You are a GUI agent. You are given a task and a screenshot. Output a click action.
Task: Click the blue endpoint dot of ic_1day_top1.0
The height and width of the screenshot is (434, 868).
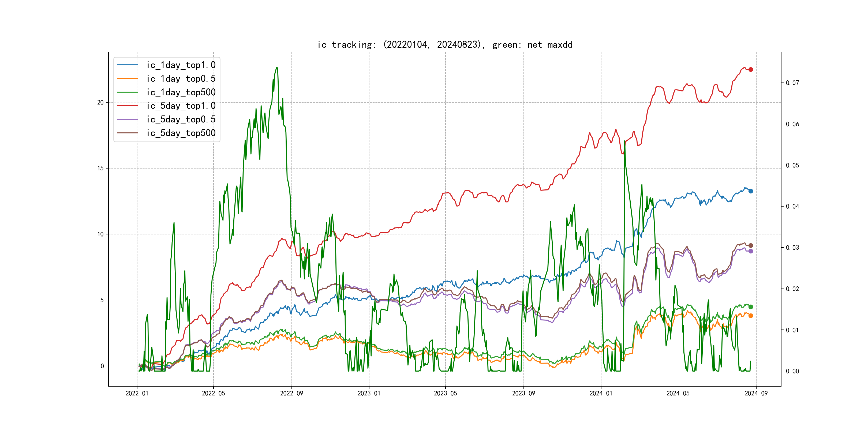751,191
